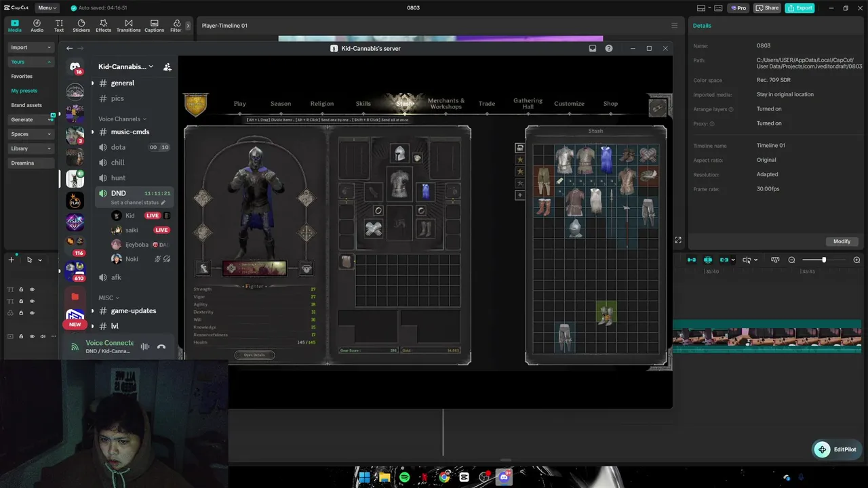Collapse the MISC category in Discord

click(108, 298)
